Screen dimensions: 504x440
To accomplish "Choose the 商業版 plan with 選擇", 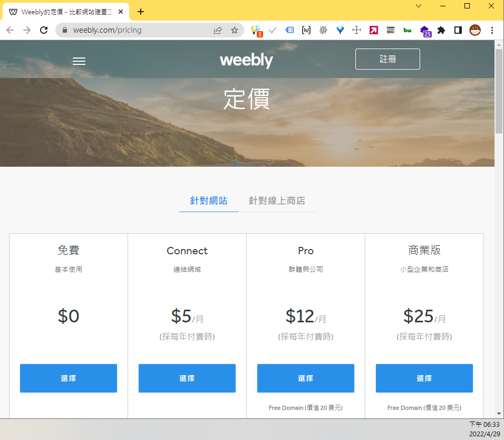I will pos(424,378).
